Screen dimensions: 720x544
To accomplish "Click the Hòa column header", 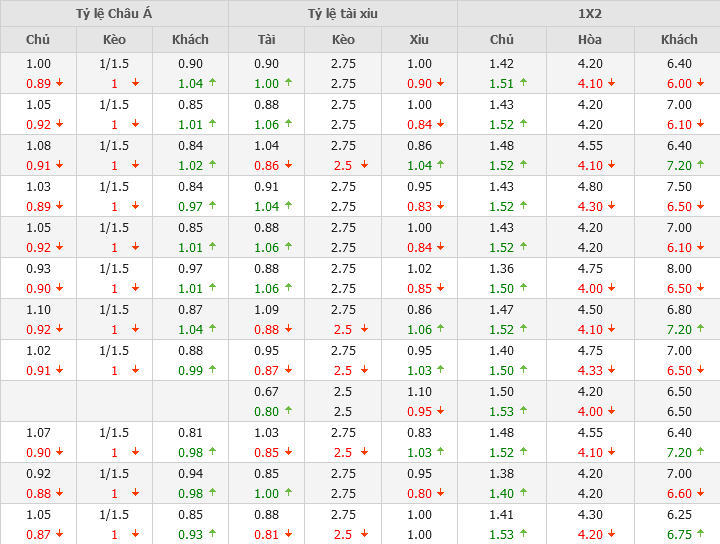I will click(590, 40).
